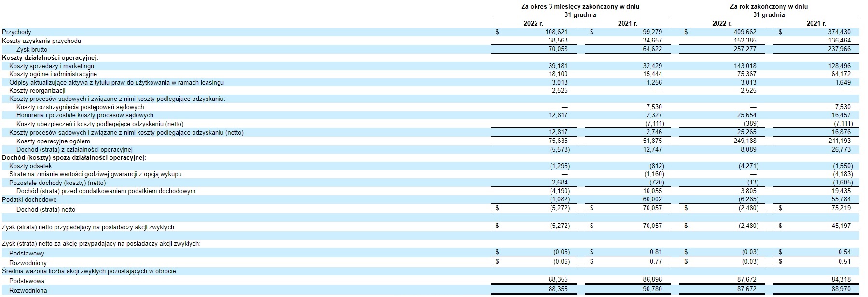Click the Koszty odsetek row label
This screenshot has width=868, height=297.
point(30,166)
